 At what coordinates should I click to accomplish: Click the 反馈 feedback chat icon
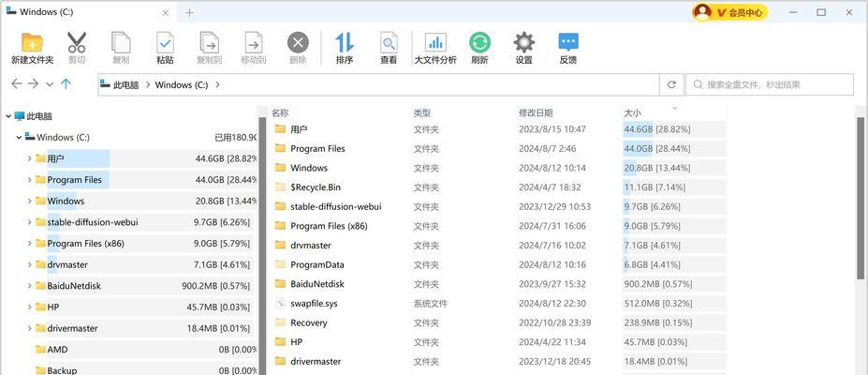568,42
